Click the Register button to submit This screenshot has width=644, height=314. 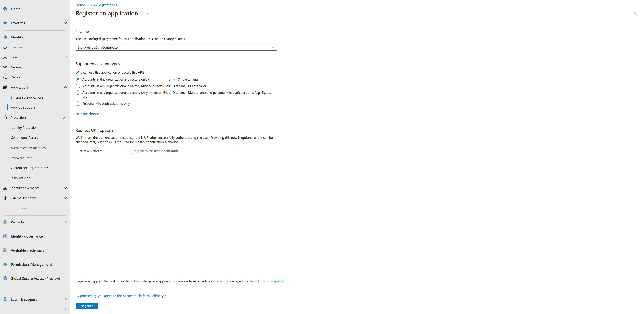click(87, 306)
